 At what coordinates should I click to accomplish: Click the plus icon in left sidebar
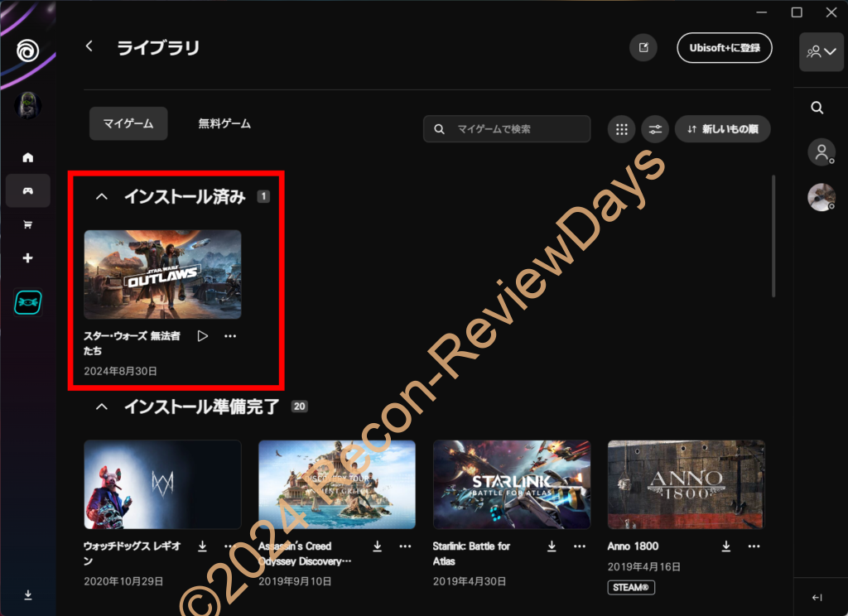(27, 258)
